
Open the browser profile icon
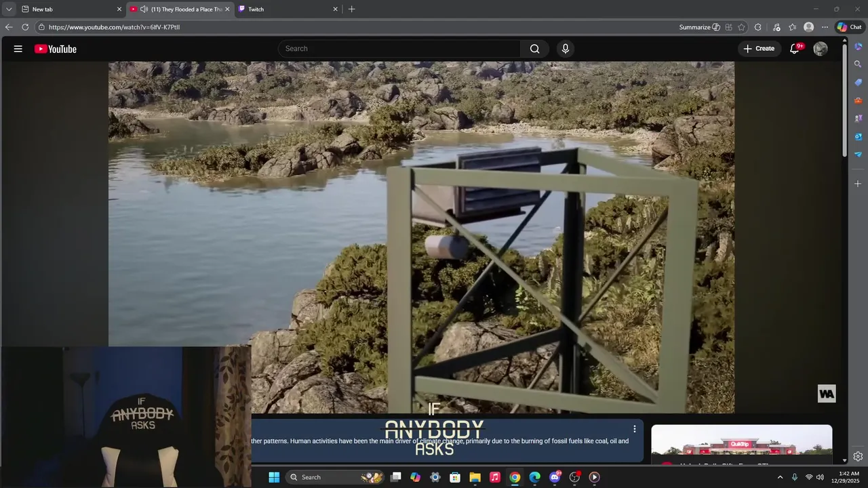[808, 27]
